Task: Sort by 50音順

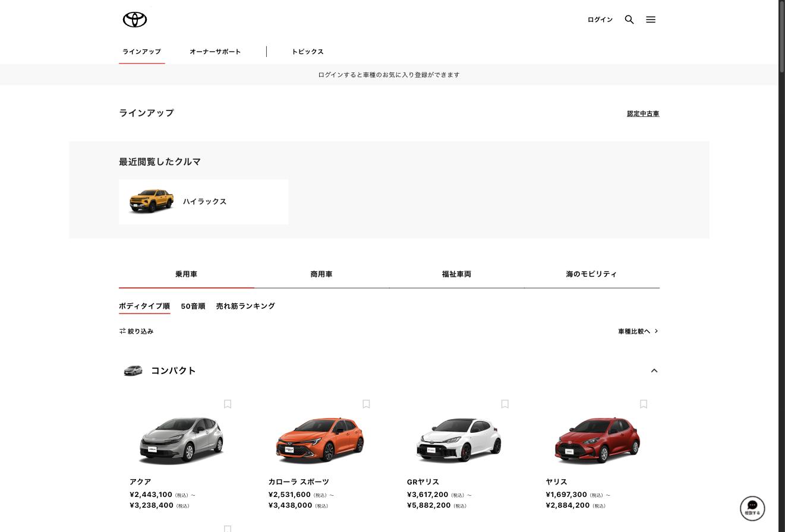Action: pos(193,306)
